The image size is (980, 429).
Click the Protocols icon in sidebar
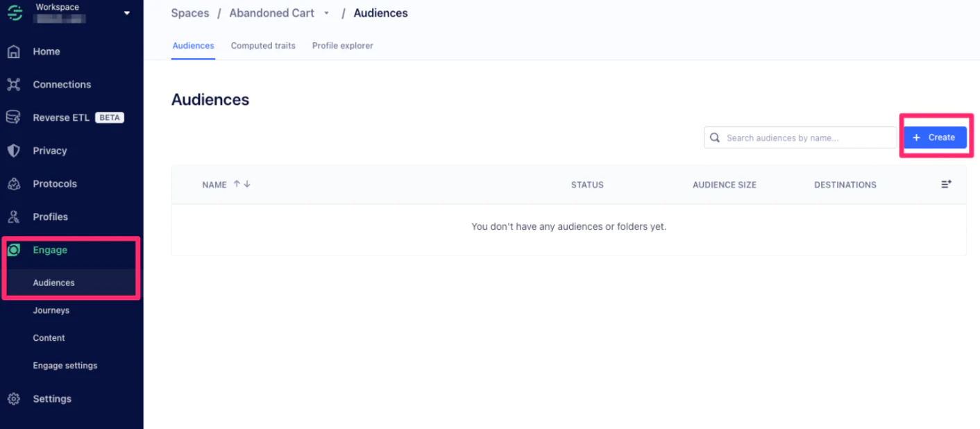[x=13, y=184]
